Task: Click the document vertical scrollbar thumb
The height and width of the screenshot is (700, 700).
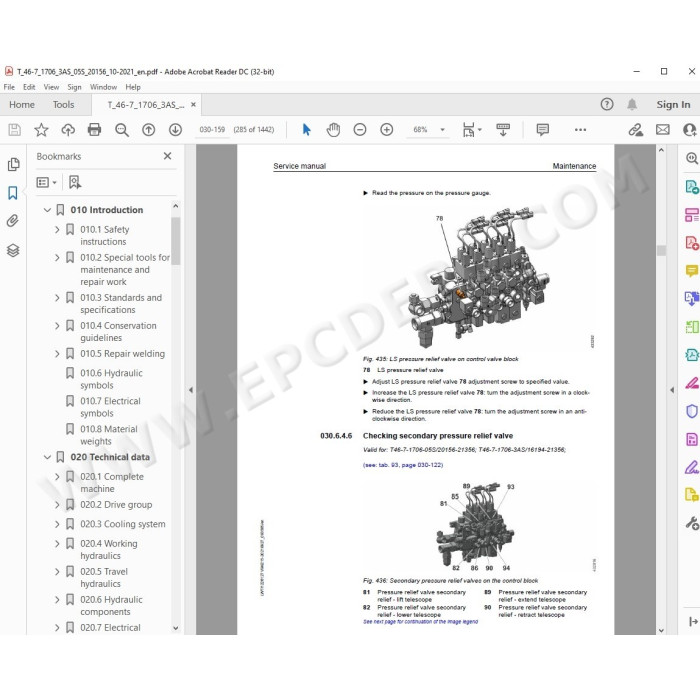Action: 661,250
